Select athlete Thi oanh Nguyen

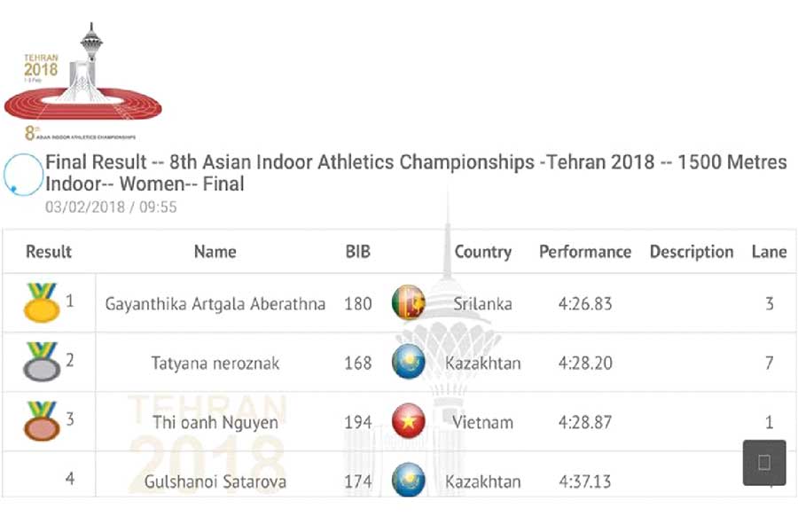(215, 422)
